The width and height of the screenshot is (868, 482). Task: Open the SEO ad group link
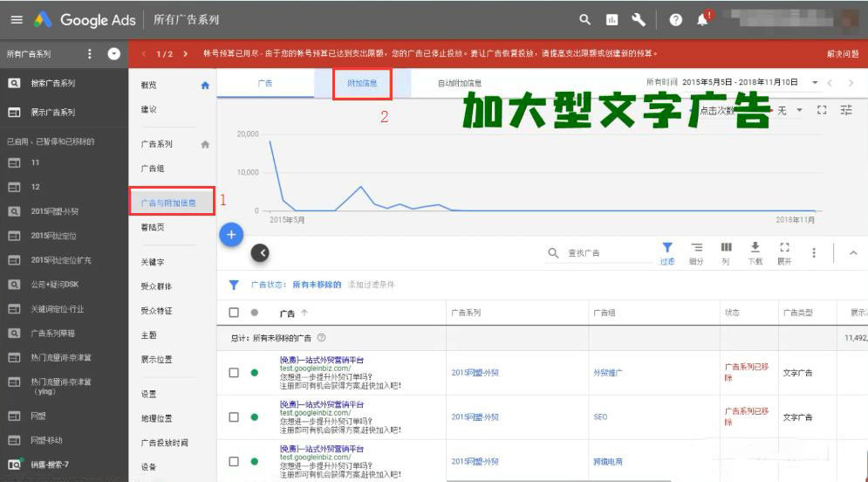600,417
